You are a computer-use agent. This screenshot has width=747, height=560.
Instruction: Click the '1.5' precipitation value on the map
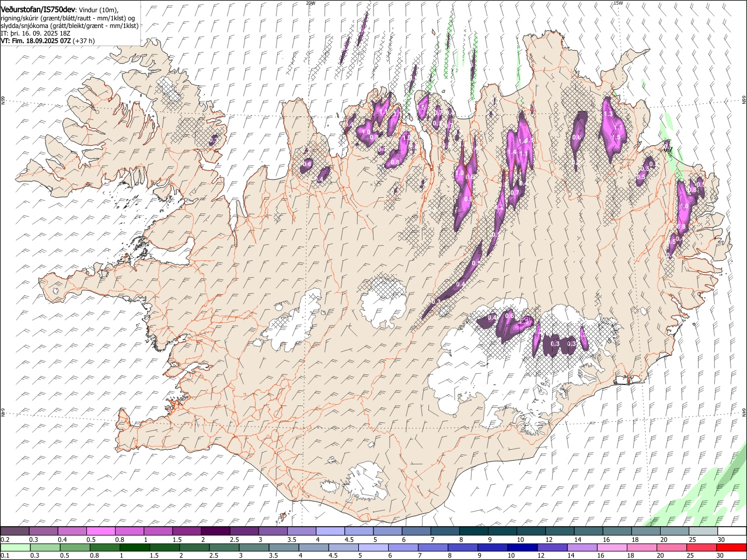(x=616, y=138)
